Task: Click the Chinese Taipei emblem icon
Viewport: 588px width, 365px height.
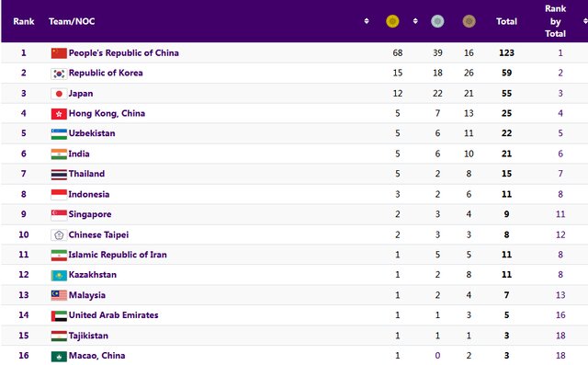Action: 59,235
